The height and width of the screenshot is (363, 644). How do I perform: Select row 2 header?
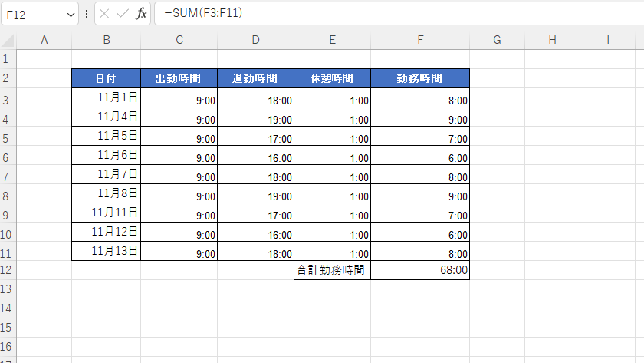pyautogui.click(x=8, y=78)
